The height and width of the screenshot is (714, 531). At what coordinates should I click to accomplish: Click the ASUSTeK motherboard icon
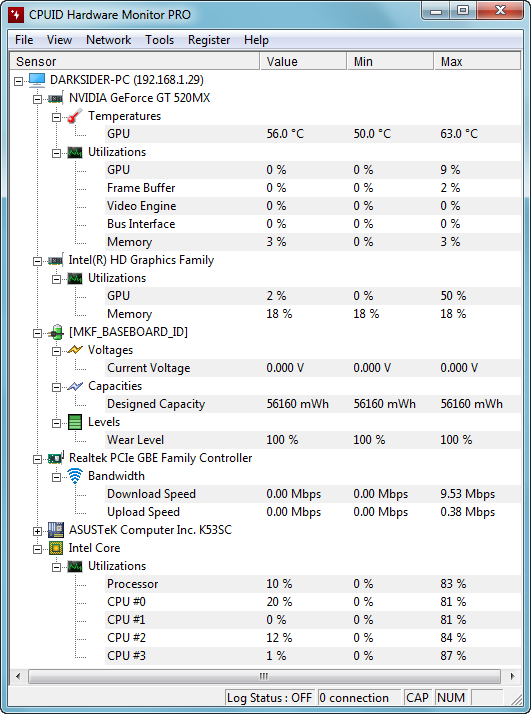(56, 530)
